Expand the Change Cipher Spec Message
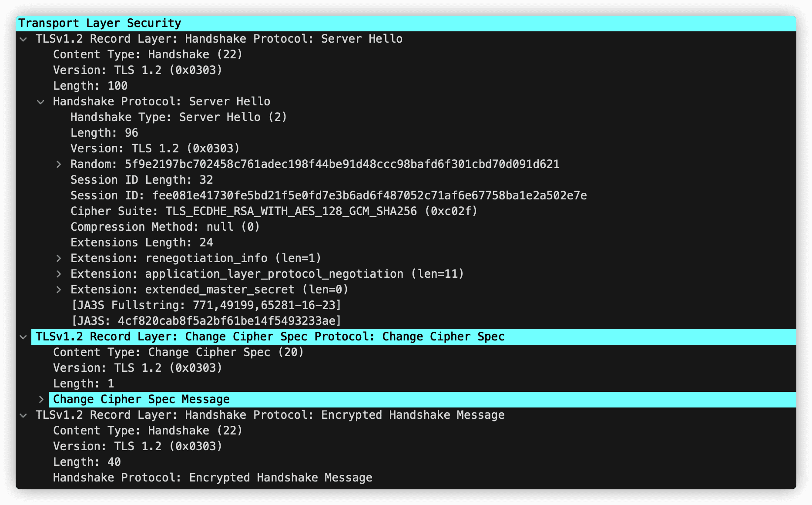812x505 pixels. [41, 400]
